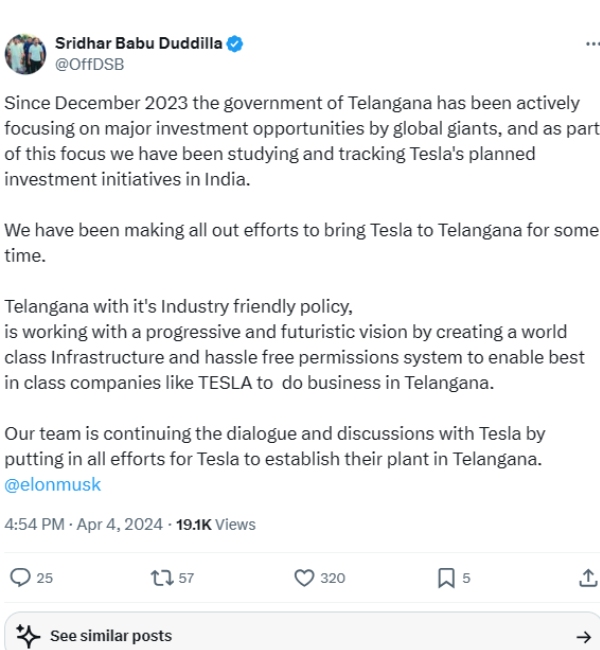
Task: Open Sridhar Babu Duddilla's profile picture
Action: (x=26, y=54)
